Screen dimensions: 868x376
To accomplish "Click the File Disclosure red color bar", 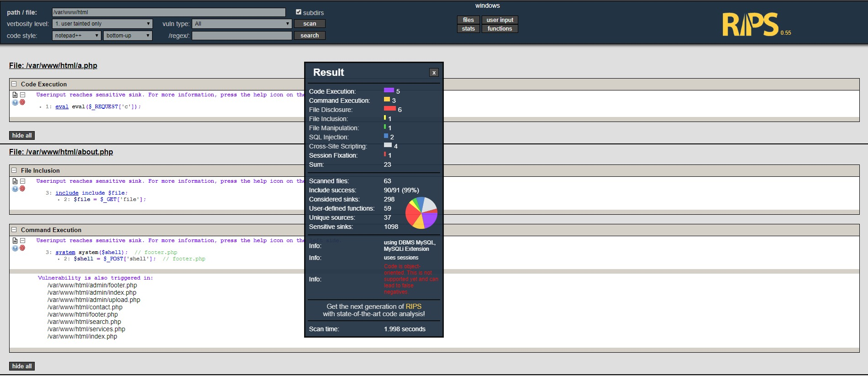I will point(390,108).
